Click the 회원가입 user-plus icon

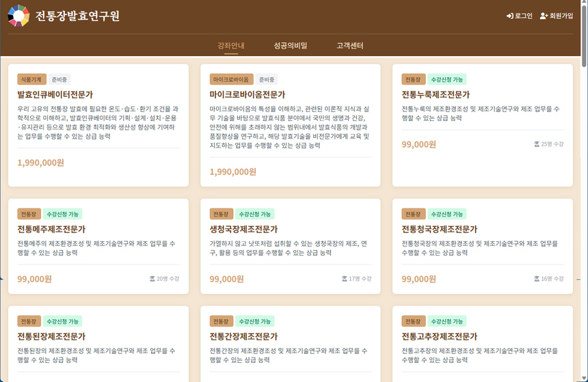[544, 16]
